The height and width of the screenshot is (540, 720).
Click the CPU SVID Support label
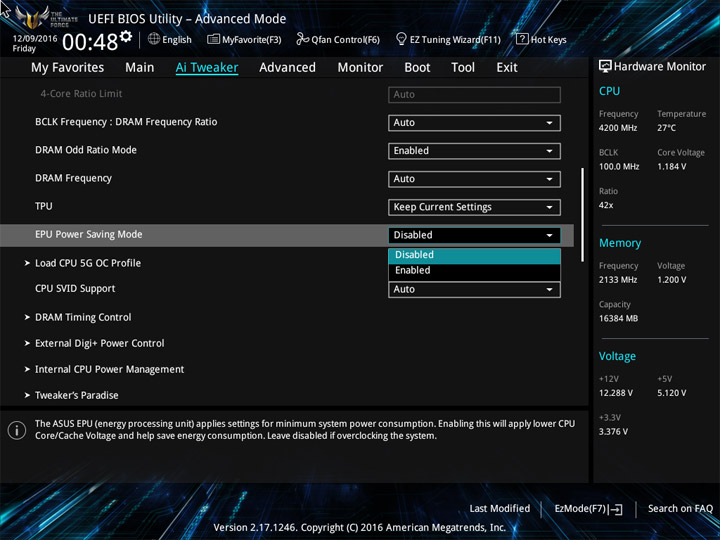click(75, 289)
